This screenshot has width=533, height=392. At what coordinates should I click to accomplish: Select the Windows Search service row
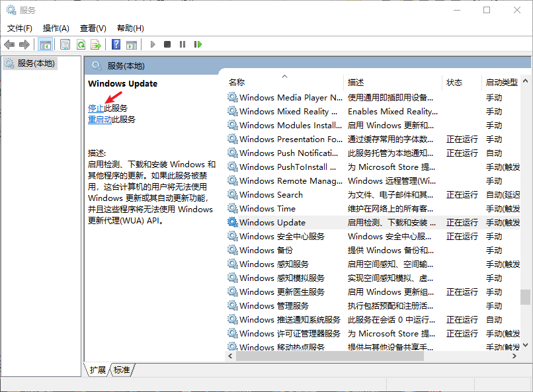click(271, 195)
